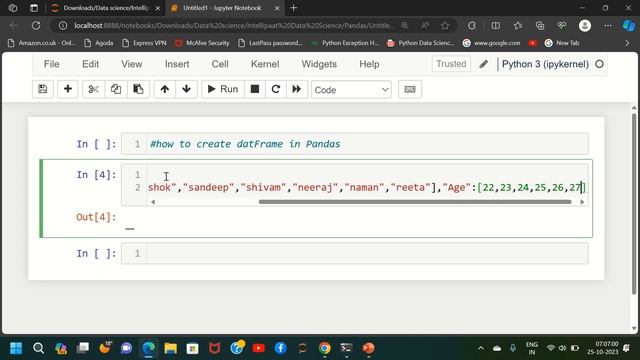Open the Copilot sidebar icon
Viewport: 640px width, 360px height.
629,25
